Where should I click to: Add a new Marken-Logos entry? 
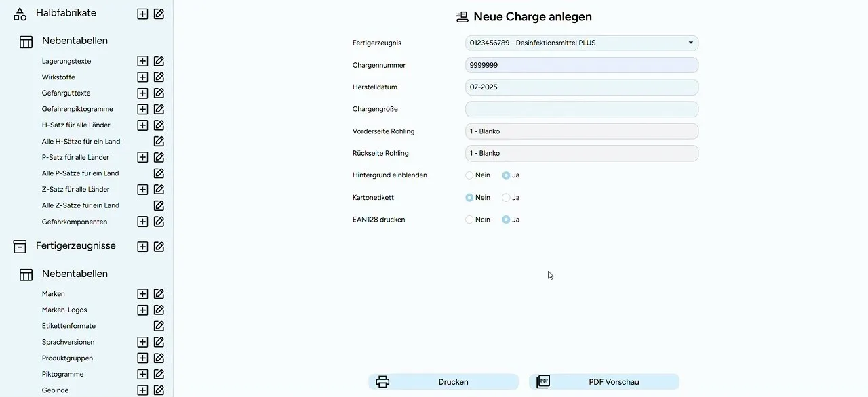coord(142,310)
